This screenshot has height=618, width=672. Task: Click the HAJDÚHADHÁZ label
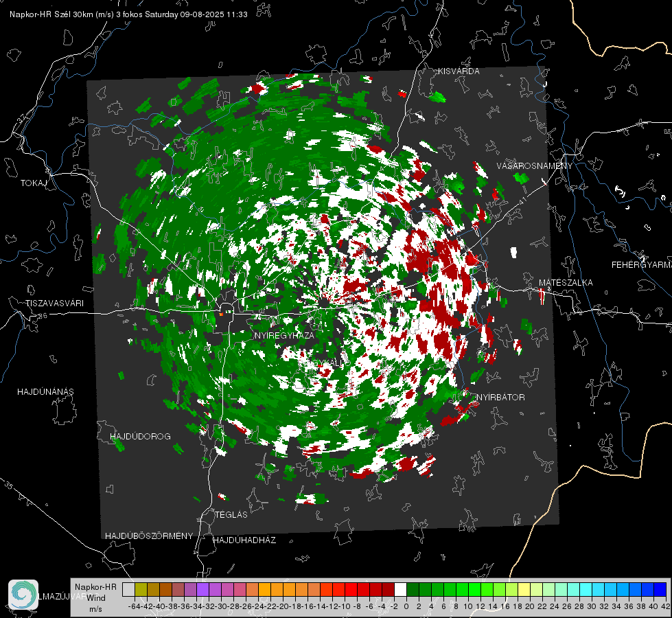tap(244, 540)
